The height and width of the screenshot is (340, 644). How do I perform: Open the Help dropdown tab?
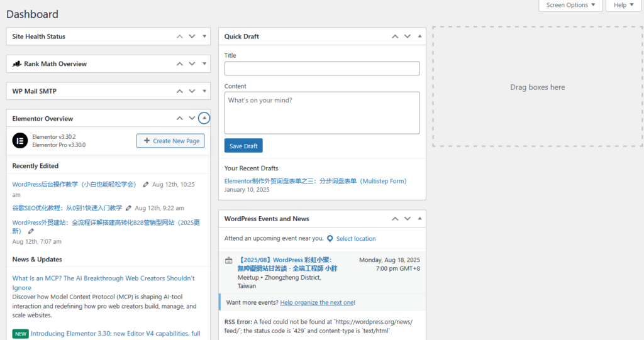tap(623, 5)
